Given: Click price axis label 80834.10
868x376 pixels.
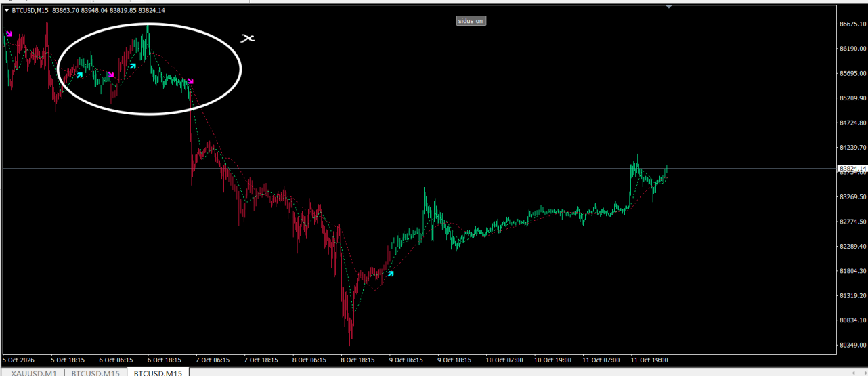Looking at the screenshot, I should coord(853,320).
